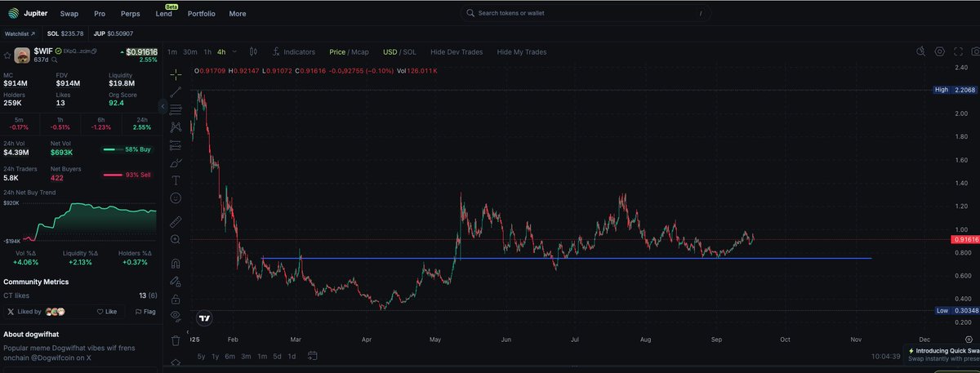Lock all drawing tools
This screenshot has width=980, height=373.
click(176, 300)
